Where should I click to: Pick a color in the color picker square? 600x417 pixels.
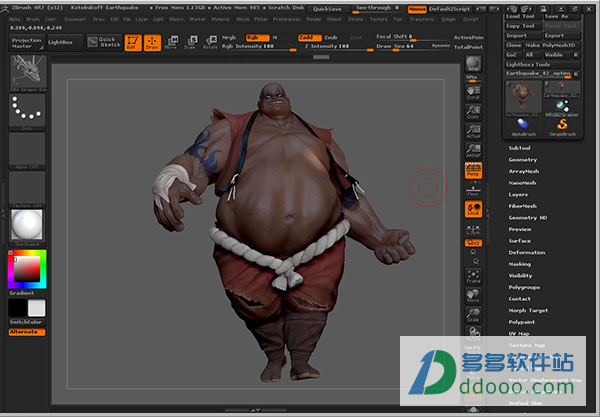pos(27,269)
